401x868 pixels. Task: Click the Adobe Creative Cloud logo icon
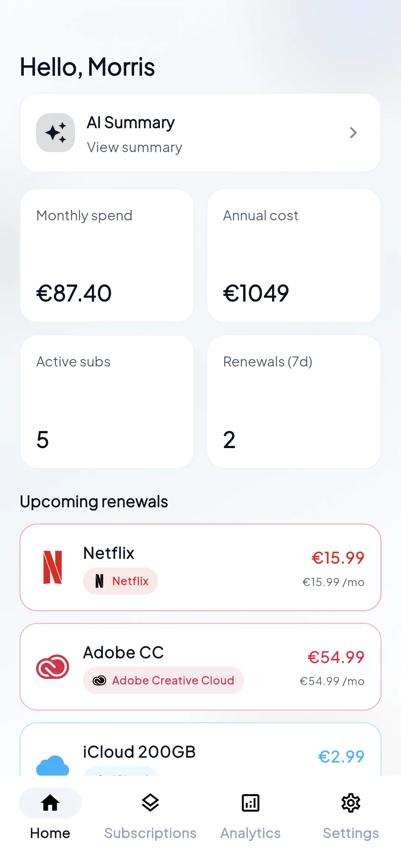coord(52,667)
